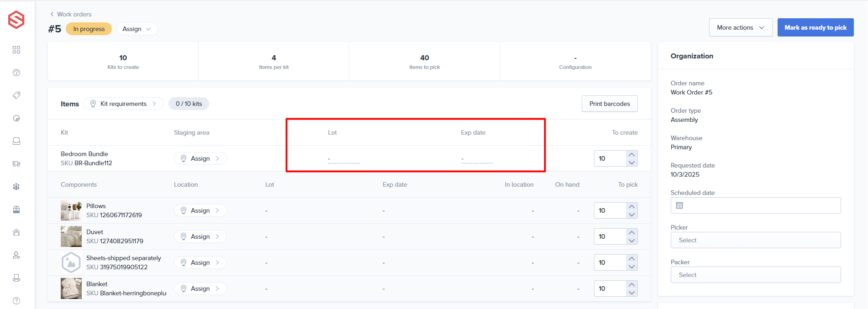868x309 pixels.
Task: Open the More actions dropdown
Action: point(740,27)
